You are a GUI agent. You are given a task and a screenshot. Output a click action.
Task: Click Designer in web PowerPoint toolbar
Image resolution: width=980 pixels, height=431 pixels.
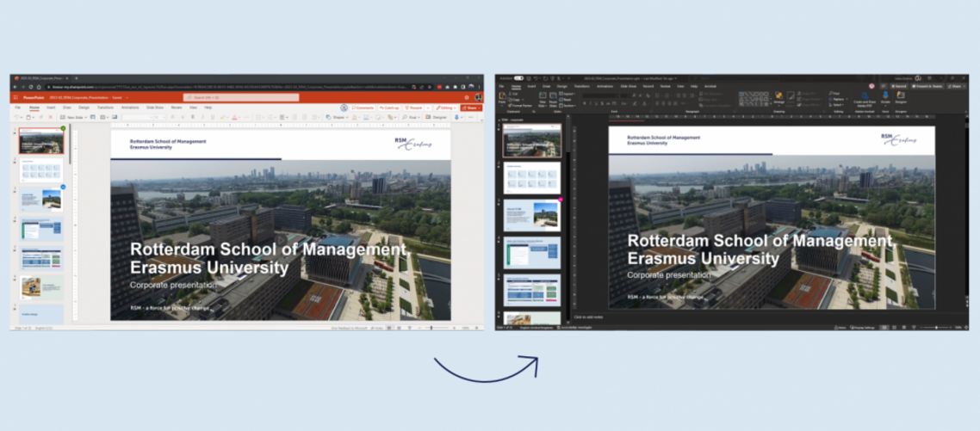point(436,118)
